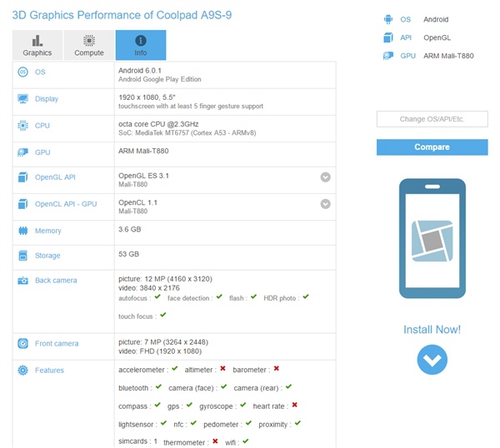The image size is (500, 448).
Task: Click the 'Android 6.0.1' value text
Action: point(140,71)
